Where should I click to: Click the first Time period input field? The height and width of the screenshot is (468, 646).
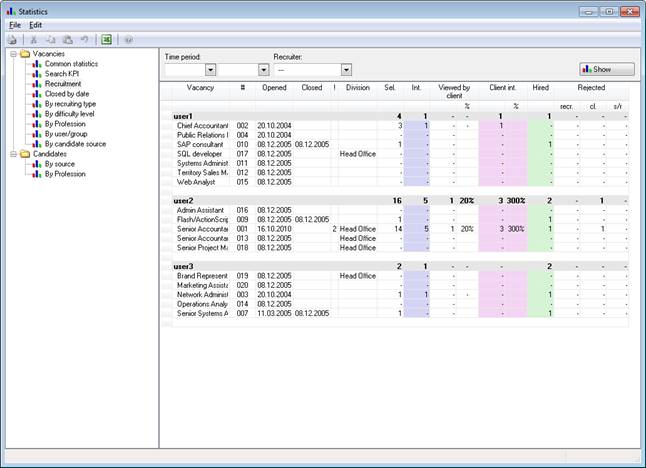point(185,70)
